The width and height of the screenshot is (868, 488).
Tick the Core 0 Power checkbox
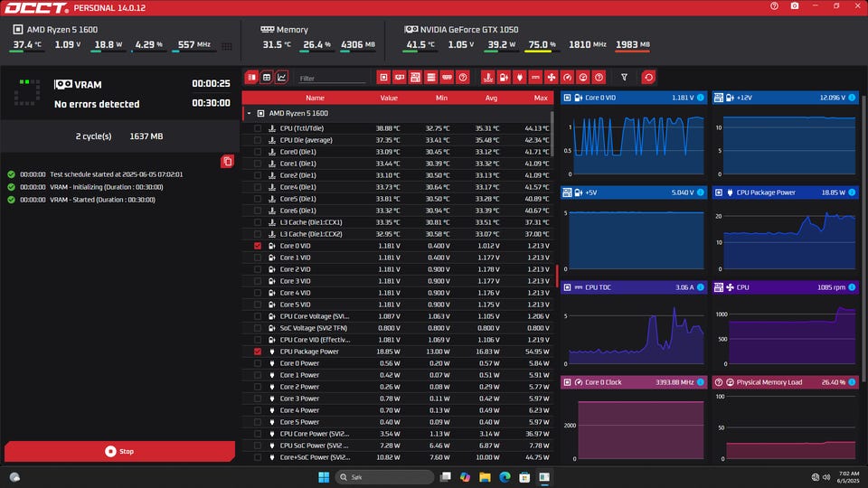258,363
